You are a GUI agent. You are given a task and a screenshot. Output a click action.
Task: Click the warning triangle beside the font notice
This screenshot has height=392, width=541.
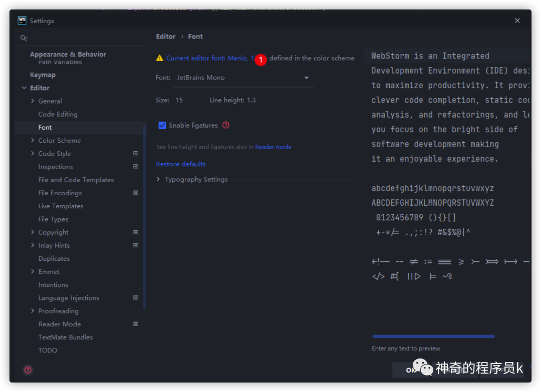pyautogui.click(x=159, y=58)
